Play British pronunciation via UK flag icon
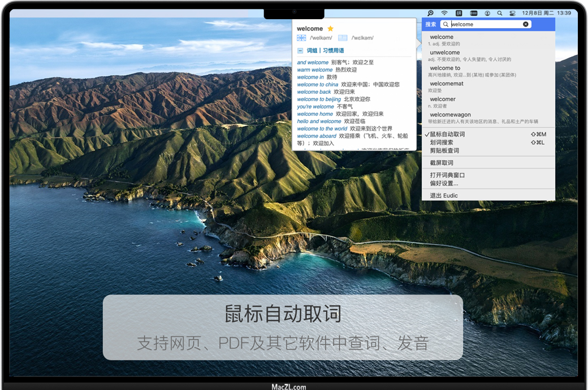 (301, 38)
